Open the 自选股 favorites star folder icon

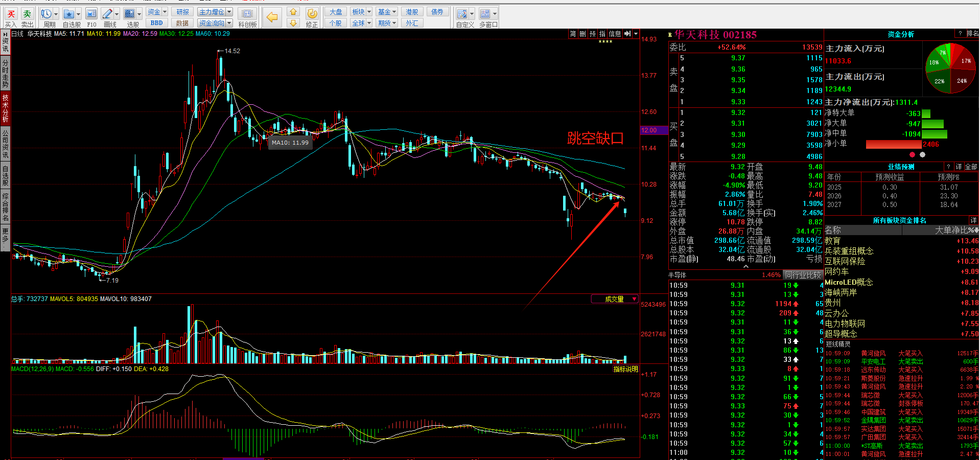point(69,14)
